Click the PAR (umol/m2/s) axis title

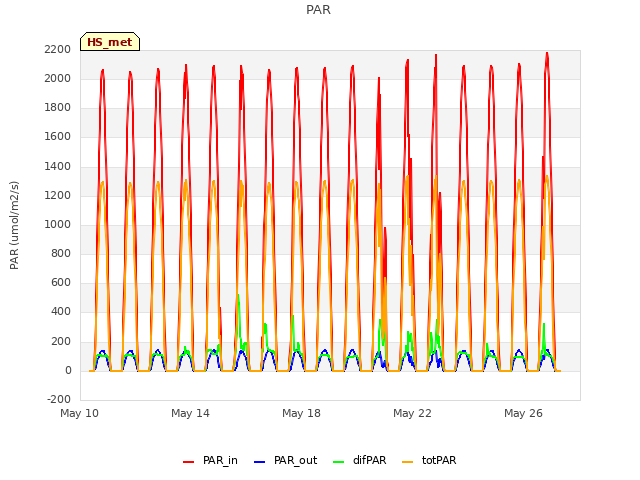tap(14, 225)
